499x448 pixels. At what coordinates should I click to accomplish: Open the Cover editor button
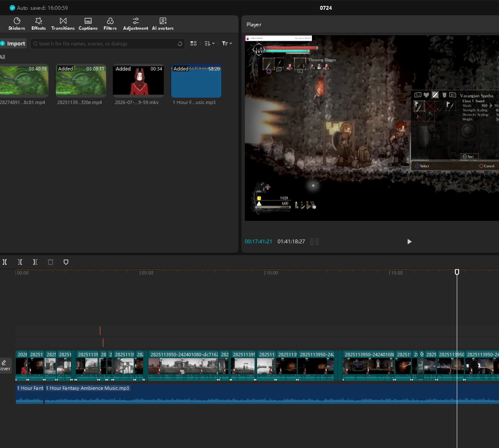click(5, 366)
